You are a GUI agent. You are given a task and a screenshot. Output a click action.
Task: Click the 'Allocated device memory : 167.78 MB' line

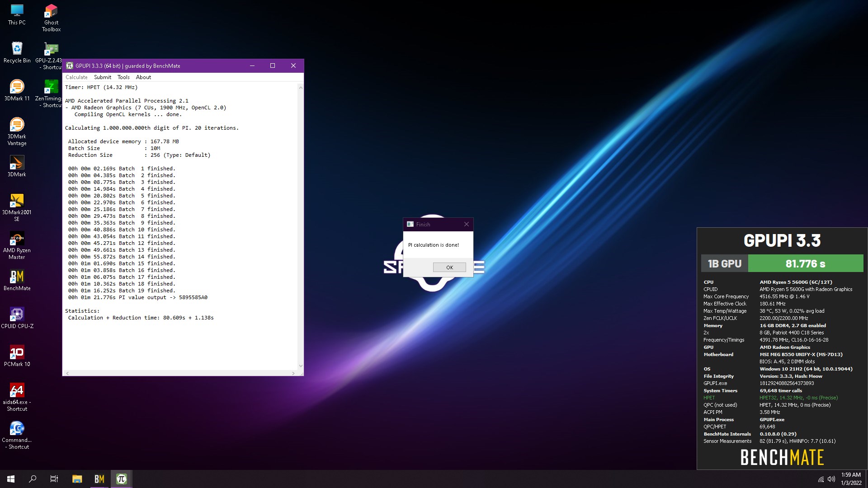click(123, 141)
